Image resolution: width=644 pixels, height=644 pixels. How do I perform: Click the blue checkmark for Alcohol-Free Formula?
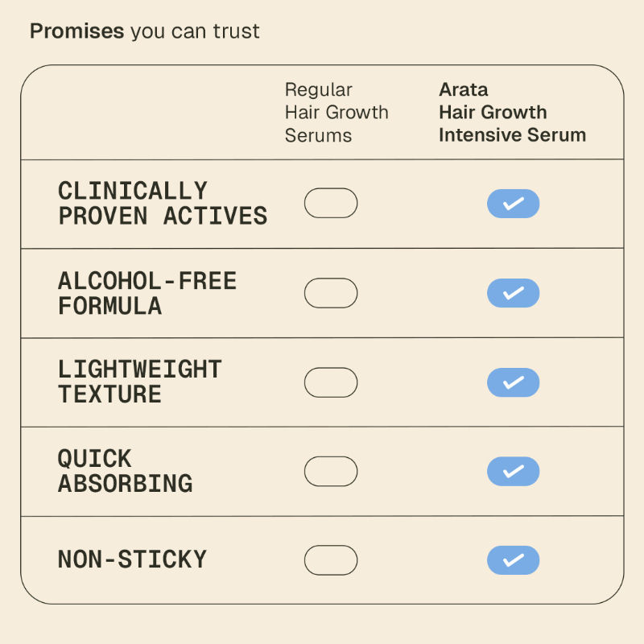[513, 293]
